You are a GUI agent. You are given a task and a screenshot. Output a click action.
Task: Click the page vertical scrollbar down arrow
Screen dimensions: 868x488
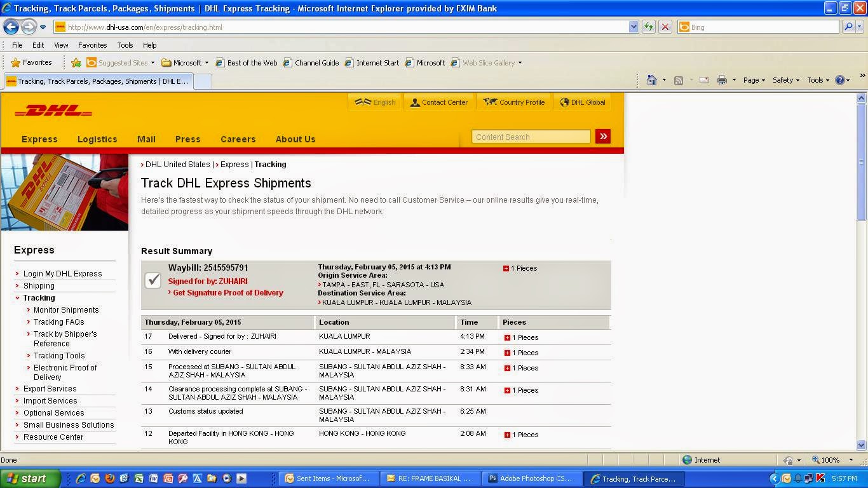pos(862,445)
